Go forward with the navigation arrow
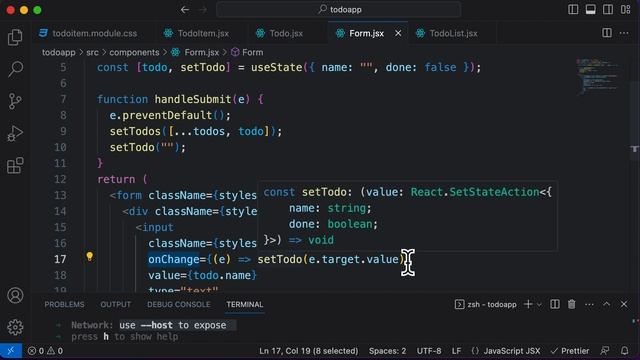Screen dimensions: 640x360 coord(202,9)
